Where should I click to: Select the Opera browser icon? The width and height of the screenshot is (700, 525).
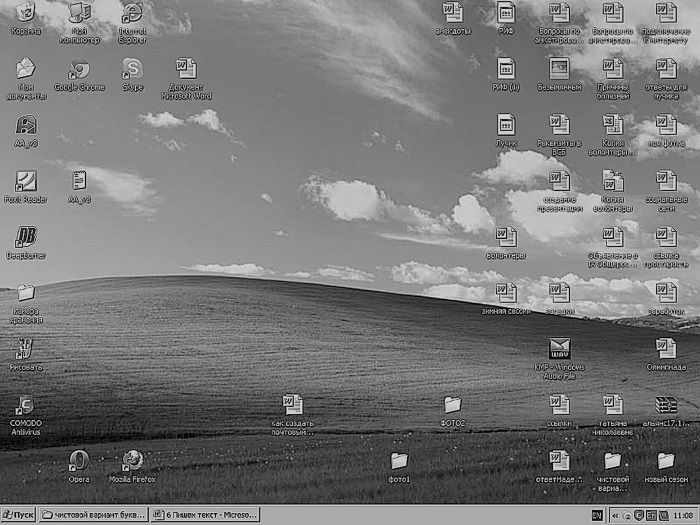tap(79, 461)
